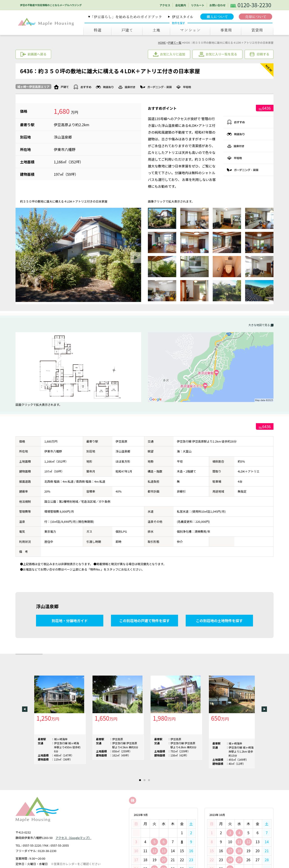
Task: Enlarge the floor plan drawing
Action: [78, 367]
